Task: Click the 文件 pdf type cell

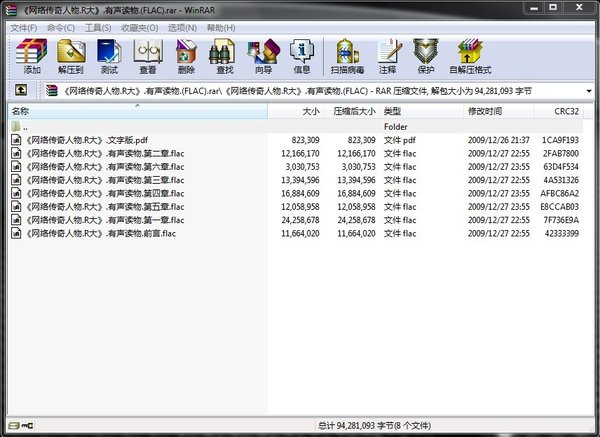Action: point(399,140)
